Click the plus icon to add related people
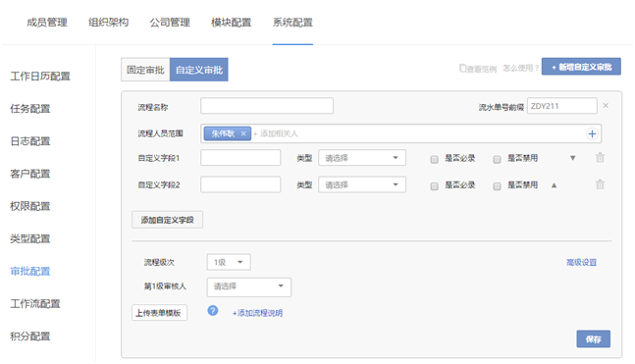Image resolution: width=635 pixels, height=364 pixels. click(592, 133)
